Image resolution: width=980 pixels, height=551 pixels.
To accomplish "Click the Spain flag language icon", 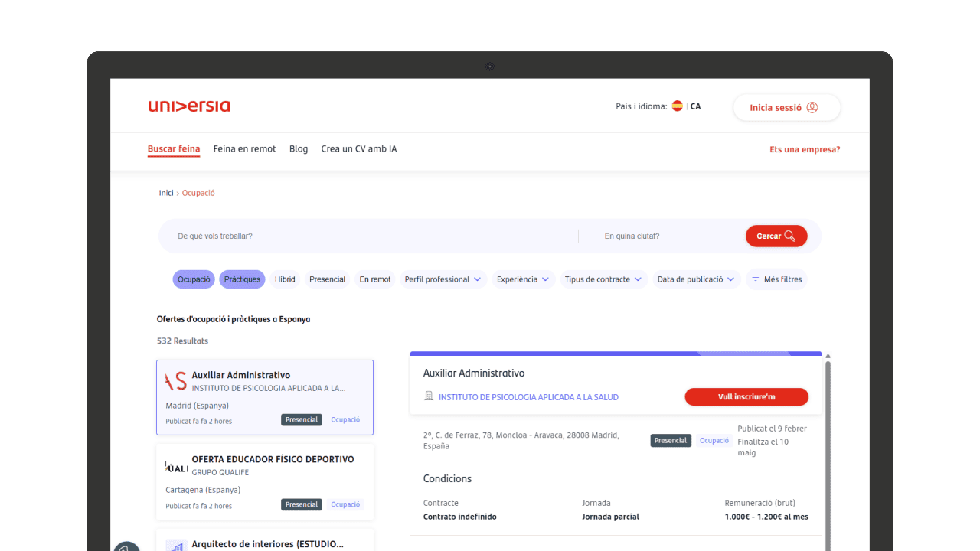I will click(677, 106).
